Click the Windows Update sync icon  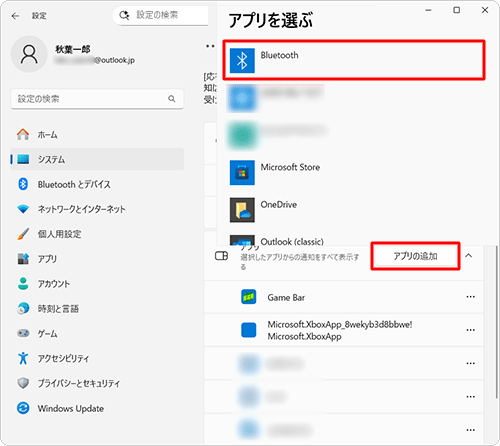tap(23, 408)
